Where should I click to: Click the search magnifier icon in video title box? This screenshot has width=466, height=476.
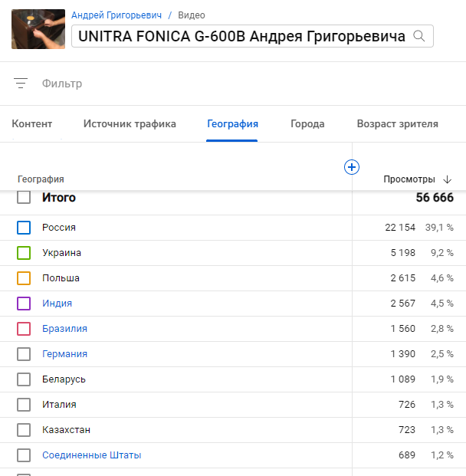click(x=418, y=36)
